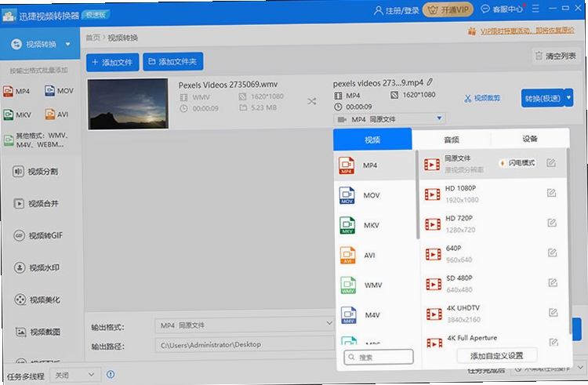Open other formats WMV, M4V, WEBM shortcut
This screenshot has height=385, width=588.
coord(37,140)
